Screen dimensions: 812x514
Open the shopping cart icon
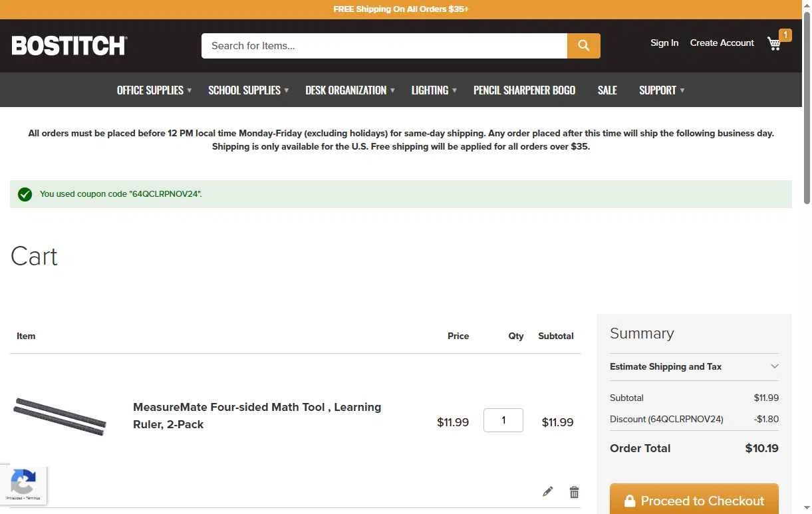pyautogui.click(x=774, y=44)
